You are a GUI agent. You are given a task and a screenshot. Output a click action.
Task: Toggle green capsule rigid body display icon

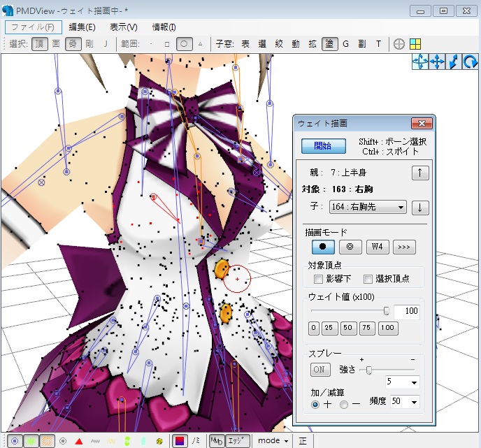point(127,441)
